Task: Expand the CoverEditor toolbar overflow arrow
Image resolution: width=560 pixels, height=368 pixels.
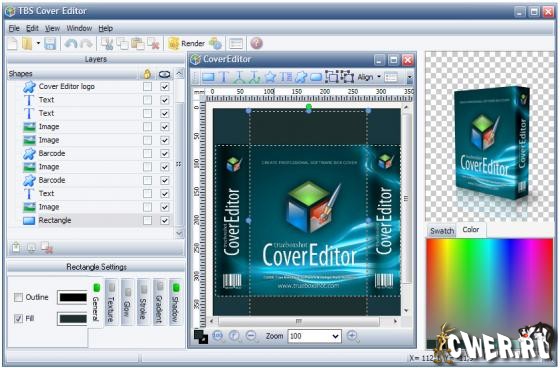Action: coord(410,77)
